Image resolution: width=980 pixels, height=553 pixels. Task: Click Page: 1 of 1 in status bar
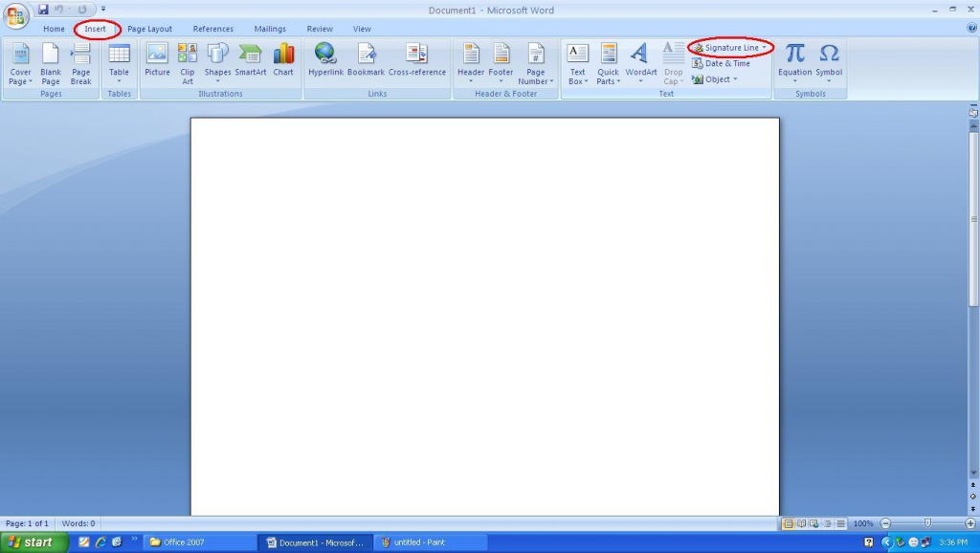(x=27, y=523)
